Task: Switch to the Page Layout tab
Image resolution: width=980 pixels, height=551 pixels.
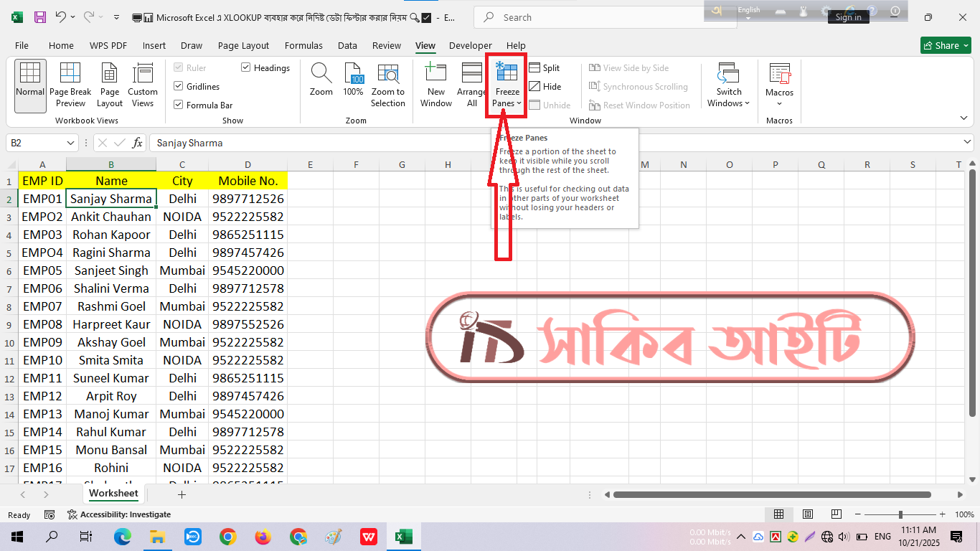Action: click(243, 45)
